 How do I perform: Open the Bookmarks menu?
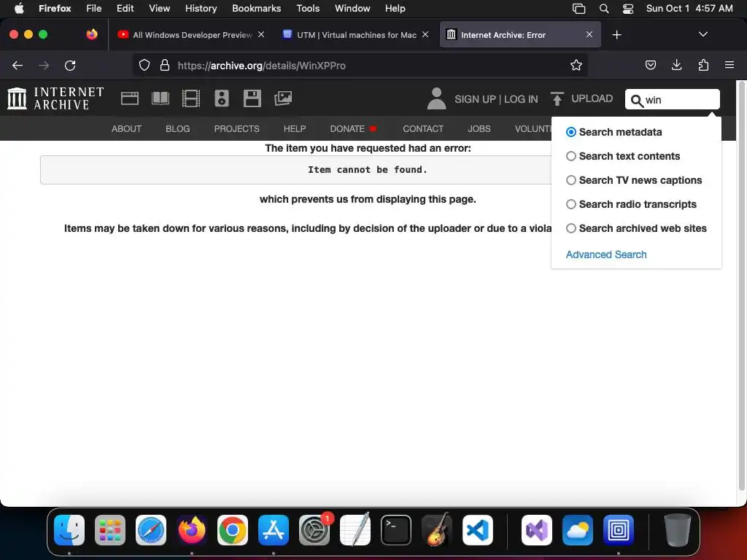(256, 9)
